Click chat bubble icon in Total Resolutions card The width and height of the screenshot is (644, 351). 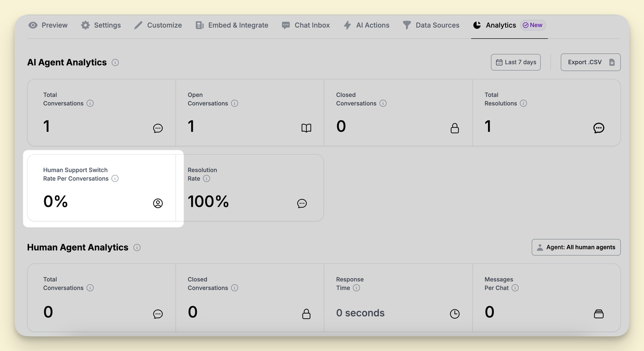599,128
